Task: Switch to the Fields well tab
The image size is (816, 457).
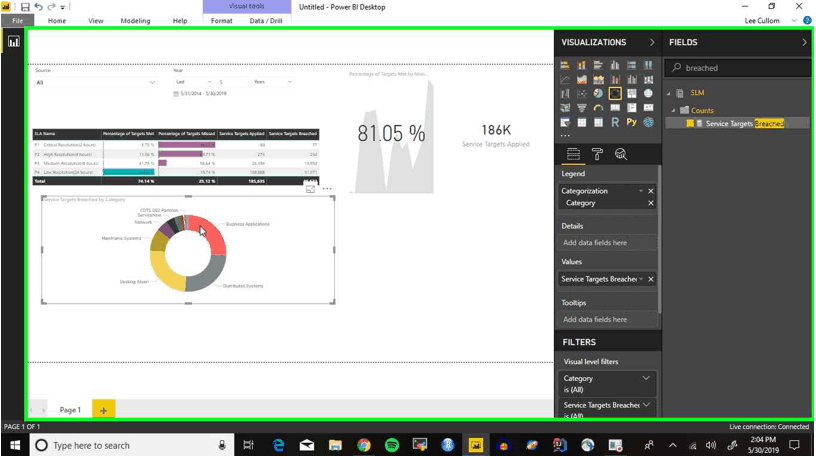Action: (x=573, y=154)
